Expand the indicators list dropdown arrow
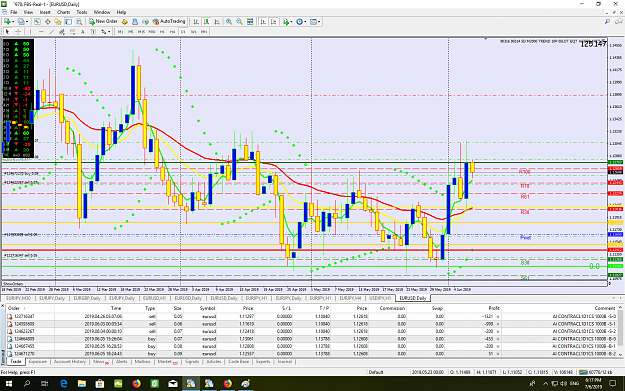Screen dimensions: 625x391 coord(291,22)
